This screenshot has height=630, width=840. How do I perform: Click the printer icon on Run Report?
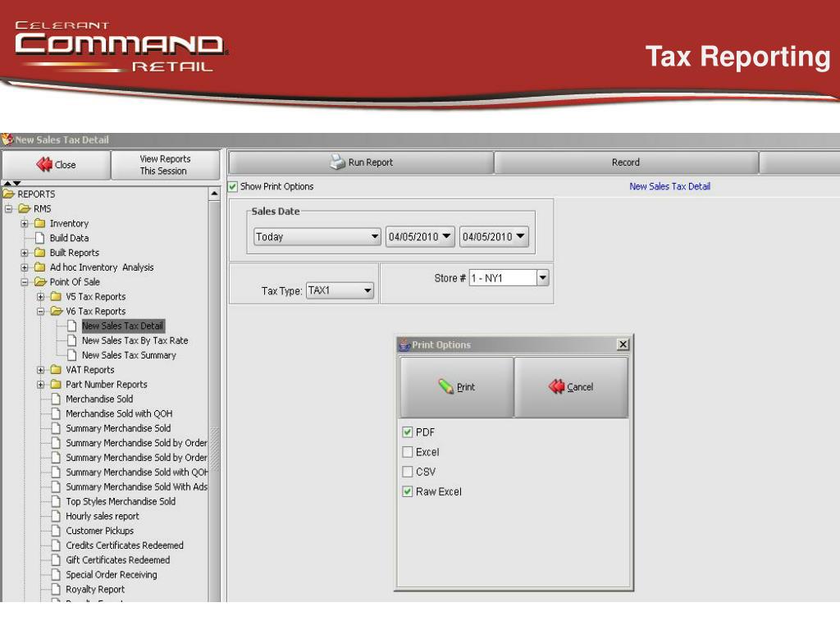(337, 162)
